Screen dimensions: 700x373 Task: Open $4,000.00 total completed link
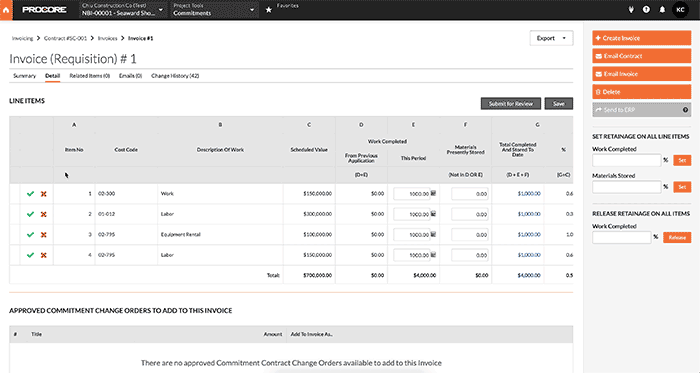[x=529, y=275]
